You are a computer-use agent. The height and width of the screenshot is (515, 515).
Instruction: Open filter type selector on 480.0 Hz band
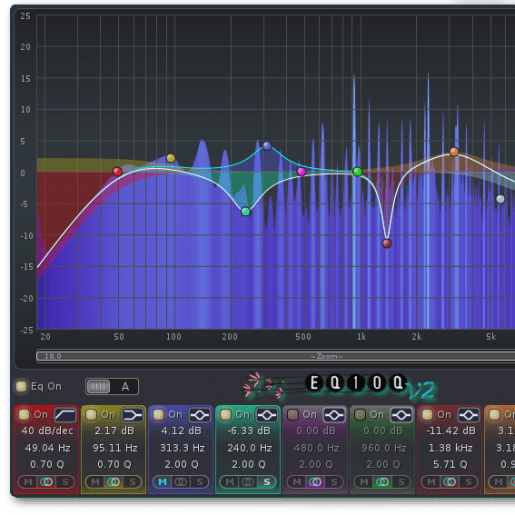pos(334,415)
